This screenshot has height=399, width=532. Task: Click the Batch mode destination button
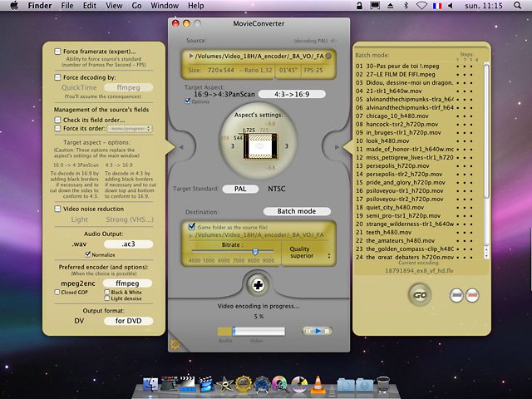click(297, 211)
